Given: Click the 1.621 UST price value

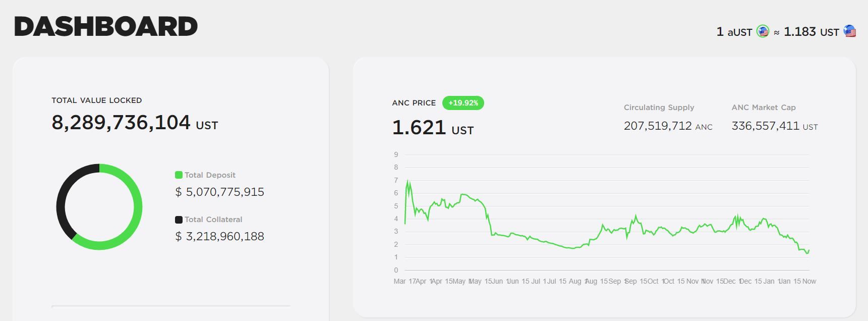Looking at the screenshot, I should pos(433,128).
